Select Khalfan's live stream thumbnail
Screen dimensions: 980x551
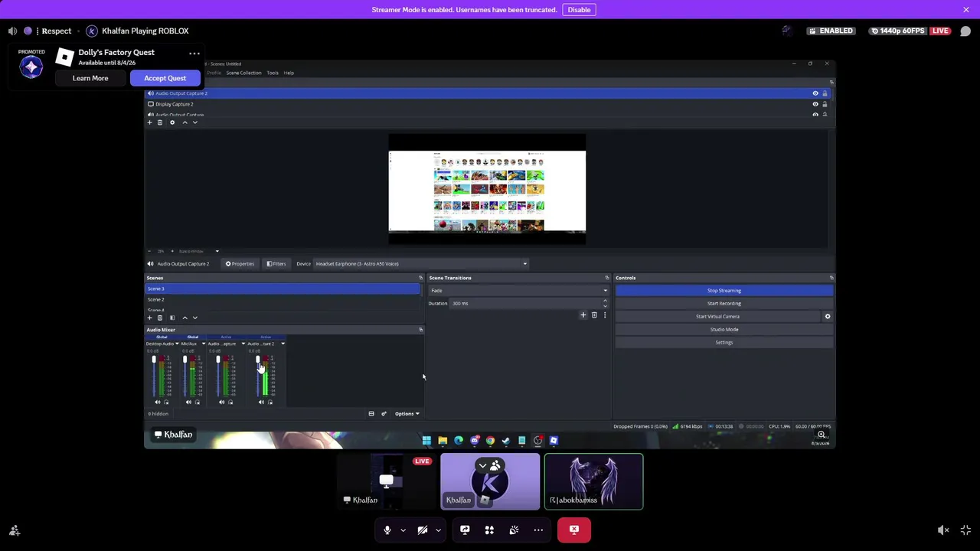point(387,481)
